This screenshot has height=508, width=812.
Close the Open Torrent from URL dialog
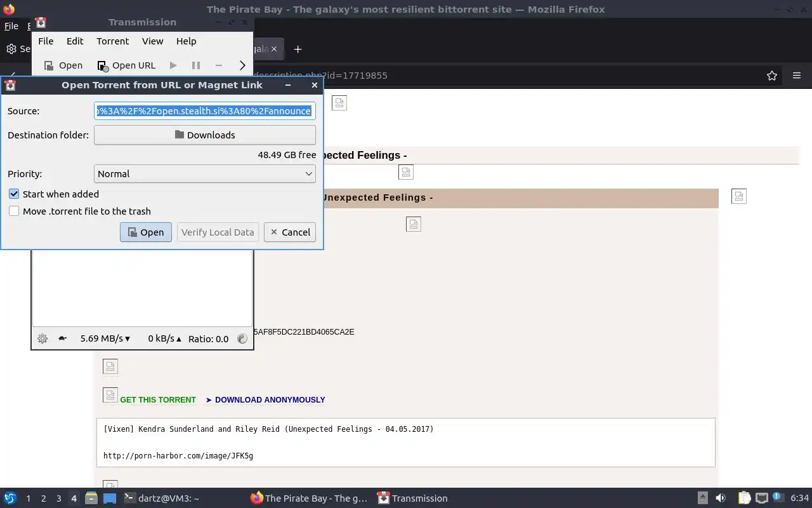[314, 85]
